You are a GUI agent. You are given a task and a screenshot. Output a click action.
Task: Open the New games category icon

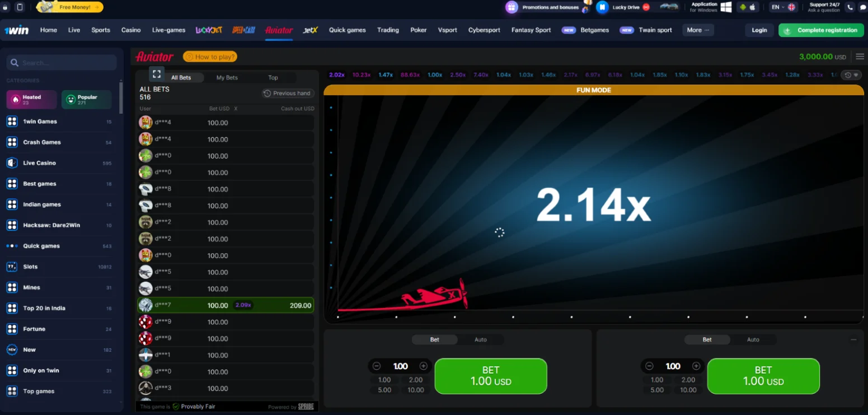tap(12, 349)
